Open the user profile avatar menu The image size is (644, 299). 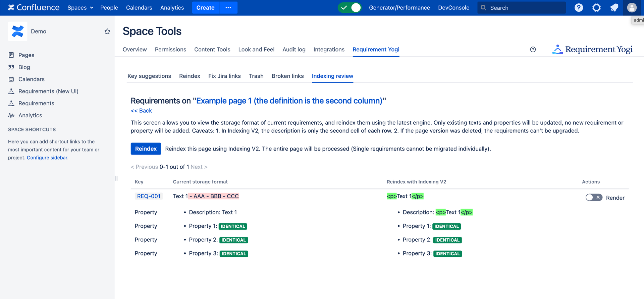632,8
